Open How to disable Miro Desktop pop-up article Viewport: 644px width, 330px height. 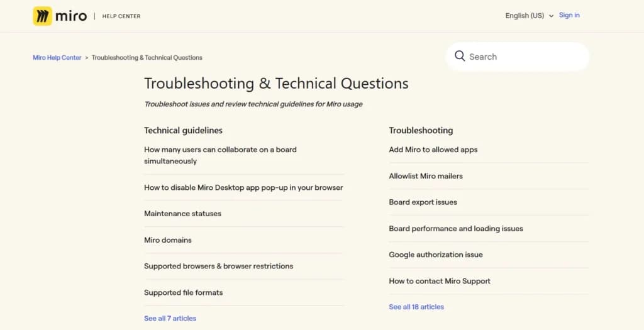coord(243,187)
